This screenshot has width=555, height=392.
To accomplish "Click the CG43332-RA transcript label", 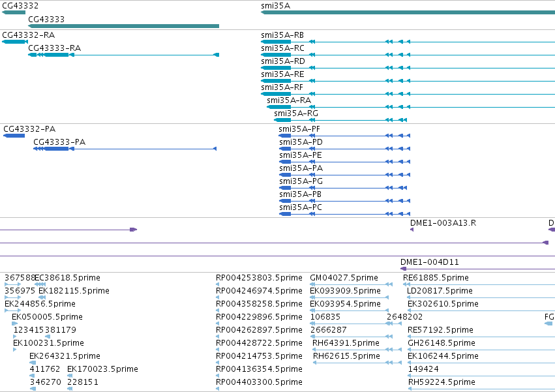I will (x=29, y=35).
